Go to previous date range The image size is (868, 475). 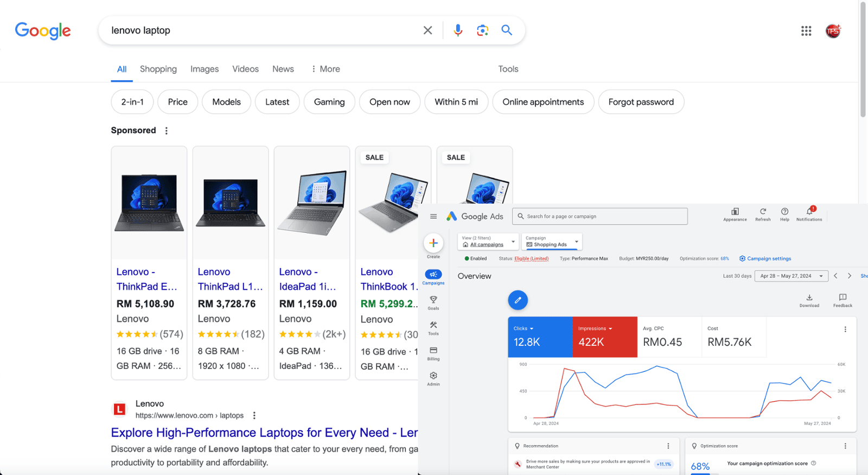pyautogui.click(x=835, y=276)
